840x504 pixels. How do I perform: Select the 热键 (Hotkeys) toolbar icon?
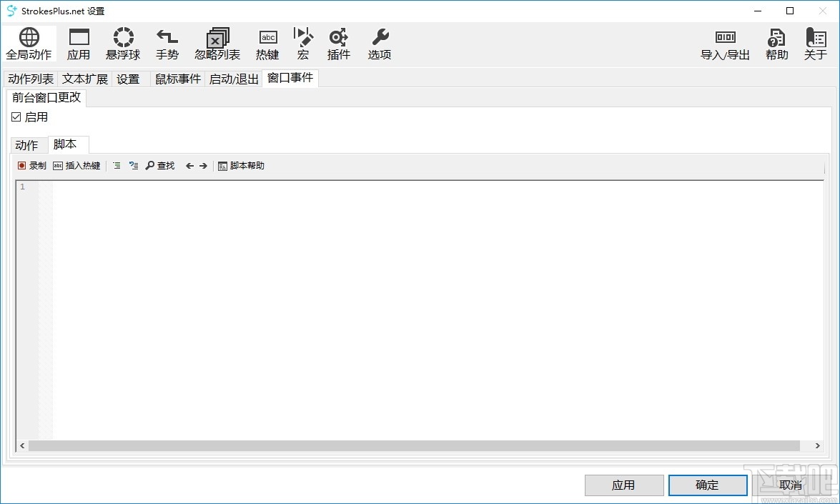pyautogui.click(x=267, y=43)
